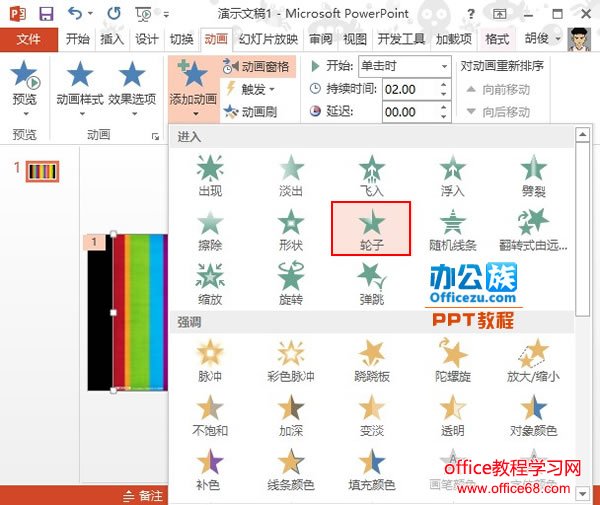
Task: Collapse the 添加动画 add animation dropdown
Action: 193,88
